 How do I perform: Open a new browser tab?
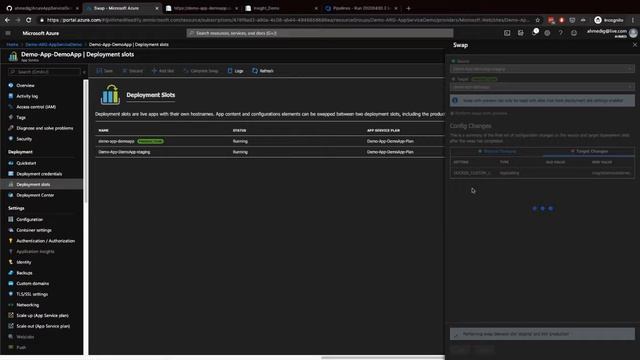coord(408,8)
